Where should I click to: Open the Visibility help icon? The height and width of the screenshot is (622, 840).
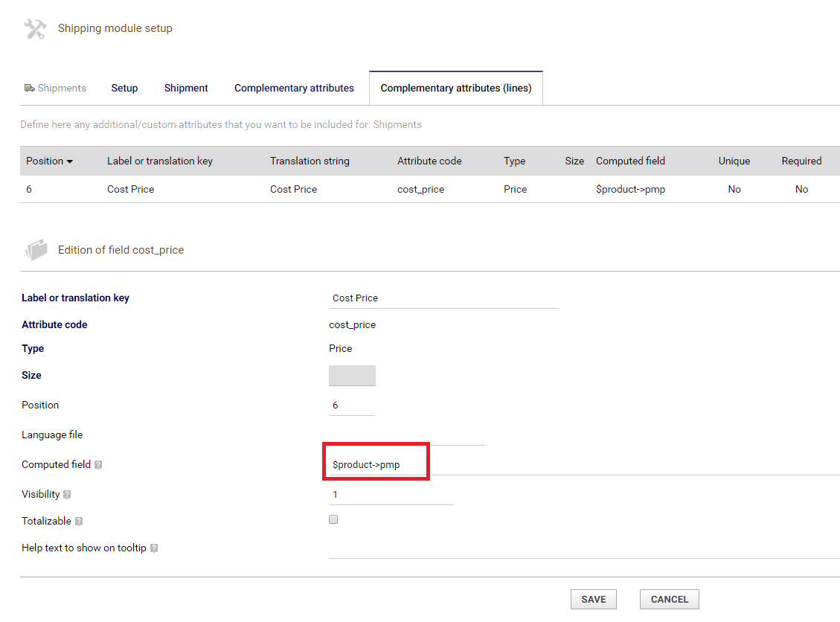coord(67,495)
